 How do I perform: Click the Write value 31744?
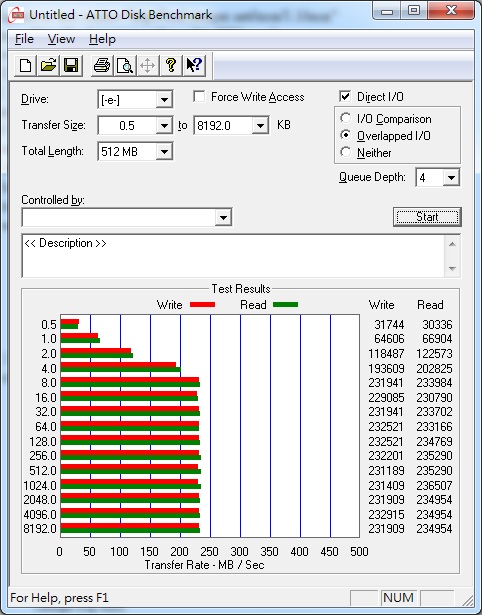click(389, 325)
